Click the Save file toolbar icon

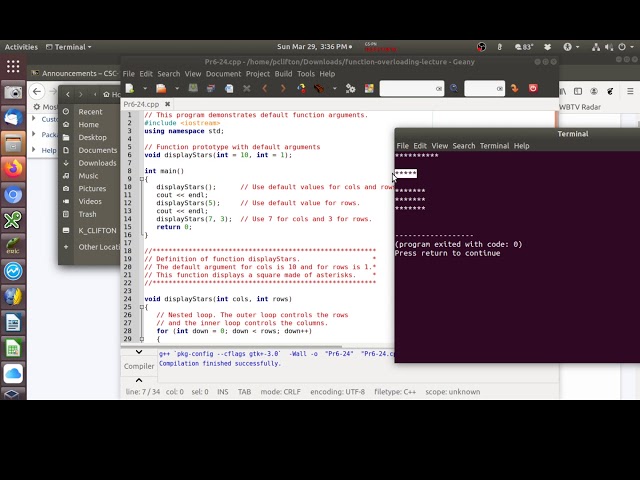tap(193, 88)
